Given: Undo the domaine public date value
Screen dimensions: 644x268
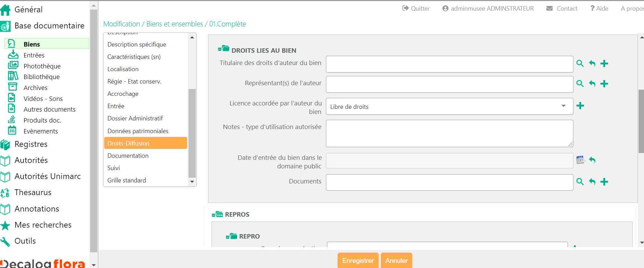Looking at the screenshot, I should tap(592, 160).
